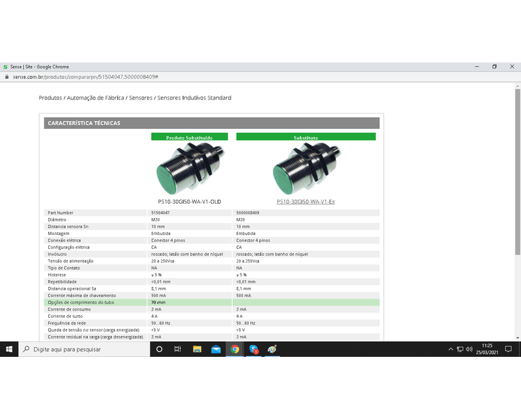The height and width of the screenshot is (420, 521).
Task: Open the notification center icon
Action: click(511, 349)
